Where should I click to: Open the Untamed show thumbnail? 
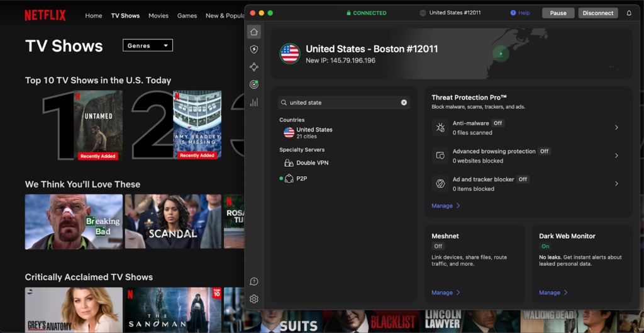[97, 125]
